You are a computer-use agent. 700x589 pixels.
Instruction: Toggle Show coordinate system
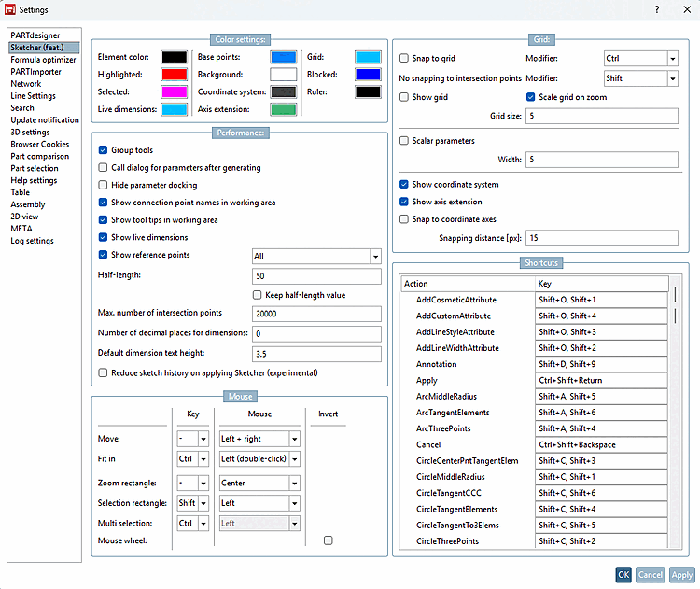pos(404,184)
